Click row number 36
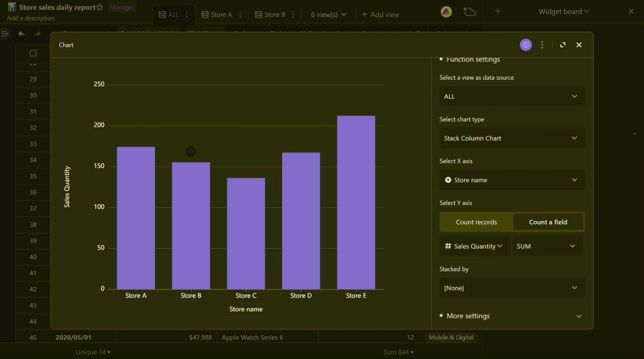Viewport: 644px width, 359px height. click(33, 192)
